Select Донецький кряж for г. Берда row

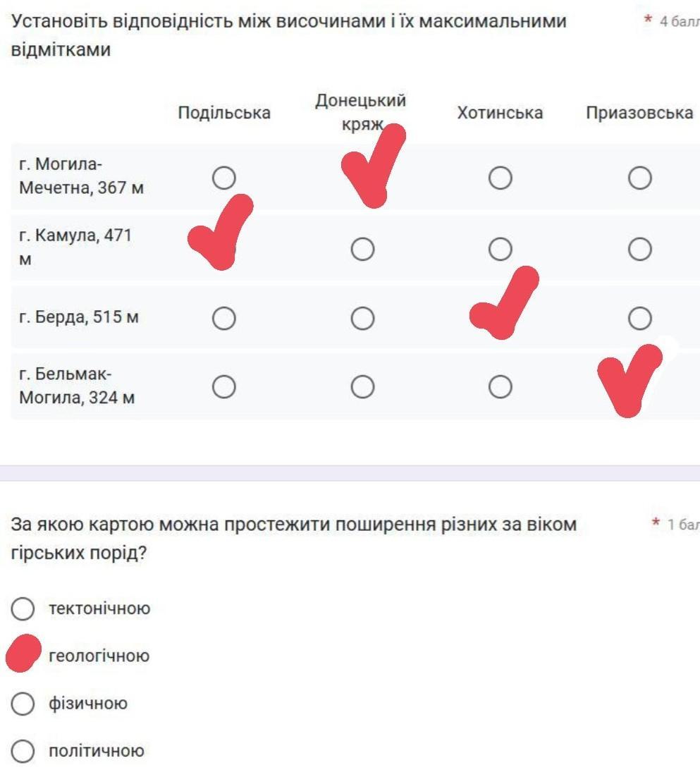362,318
